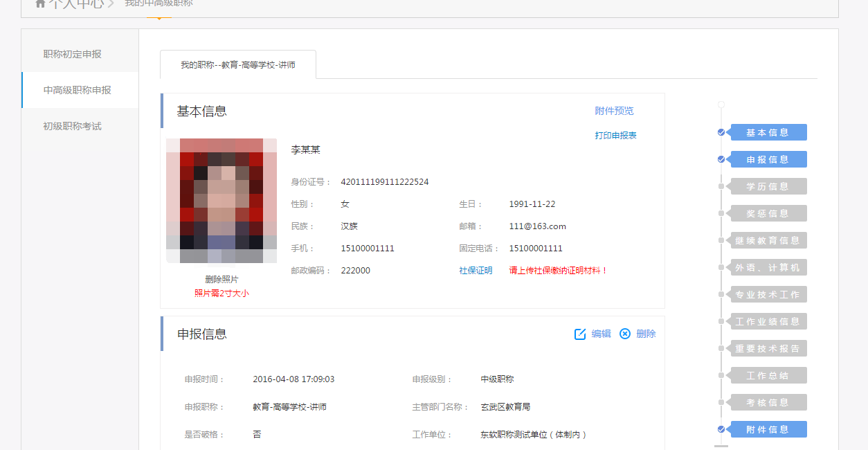Click the applicant profile photo
Screen dimensions: 868x450
[x=221, y=201]
